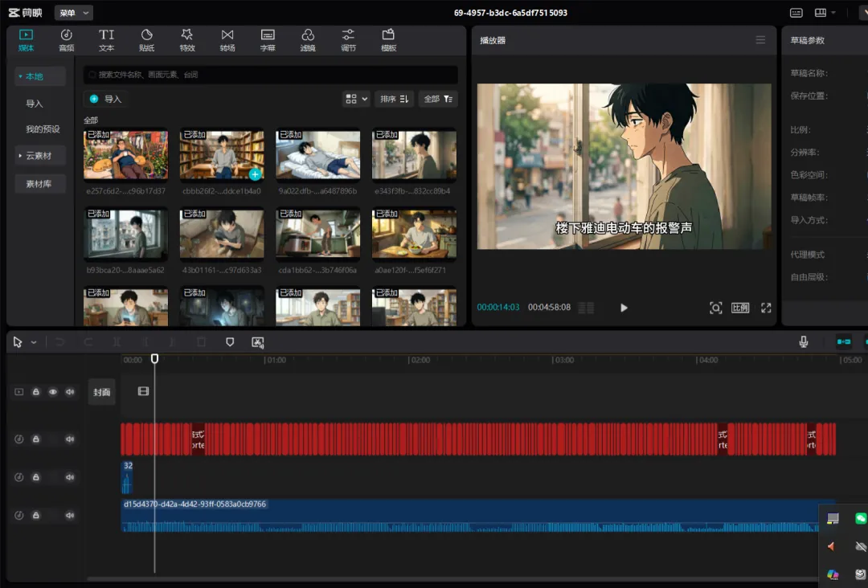
Task: Open the 贴纸 stickers tab
Action: (x=147, y=40)
